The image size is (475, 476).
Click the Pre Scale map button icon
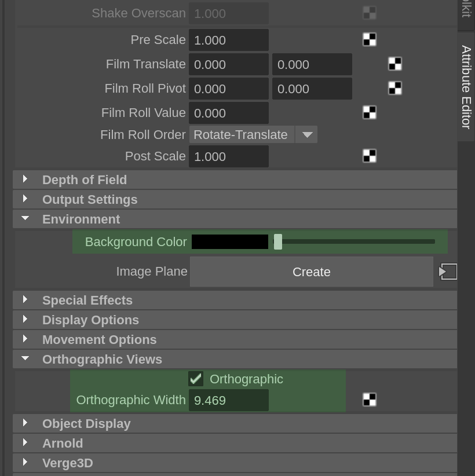370,40
